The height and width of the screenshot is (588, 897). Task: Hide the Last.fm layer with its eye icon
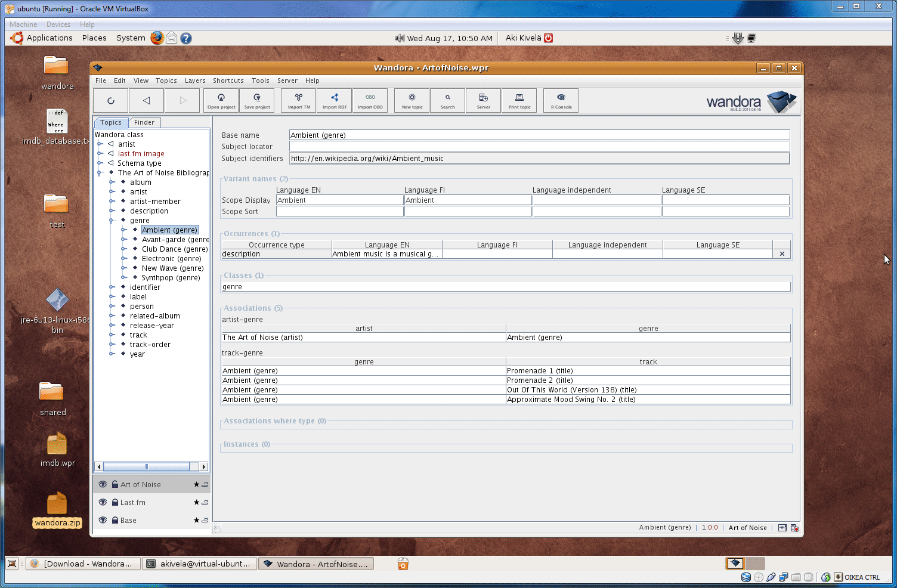pos(103,502)
